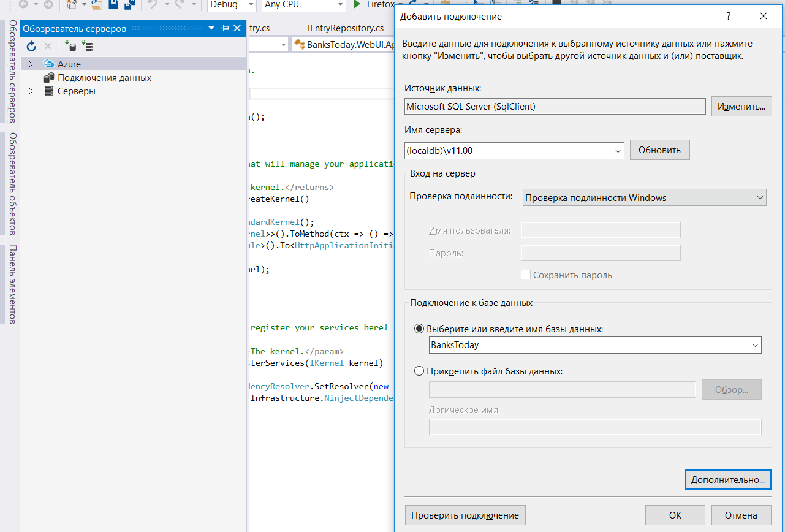Open Help in Добавить подключение dialog
This screenshot has height=532, width=785.
coord(729,17)
